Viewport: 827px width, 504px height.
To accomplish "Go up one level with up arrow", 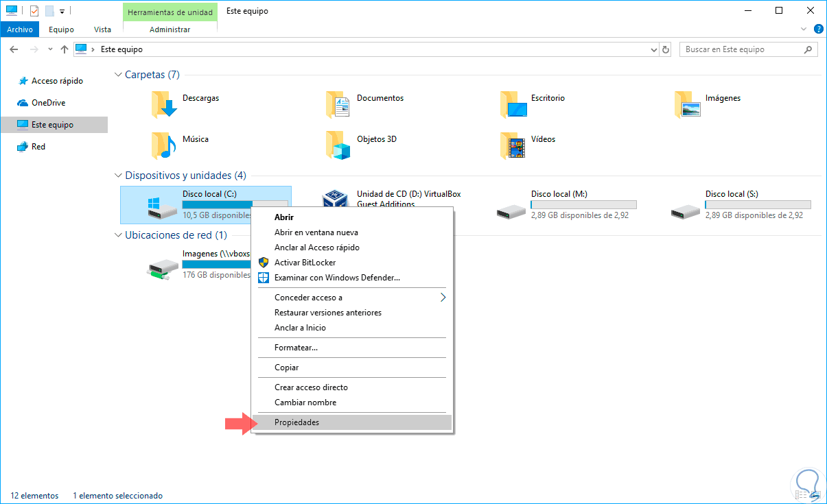I will (x=65, y=49).
